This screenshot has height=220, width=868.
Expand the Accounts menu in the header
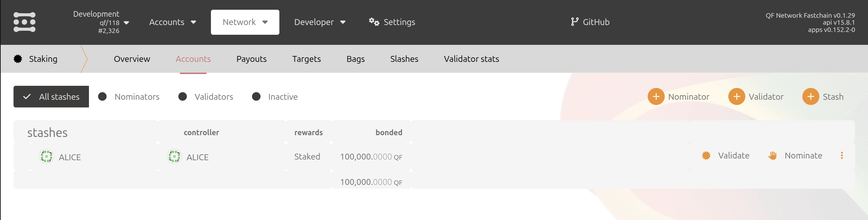pyautogui.click(x=173, y=22)
